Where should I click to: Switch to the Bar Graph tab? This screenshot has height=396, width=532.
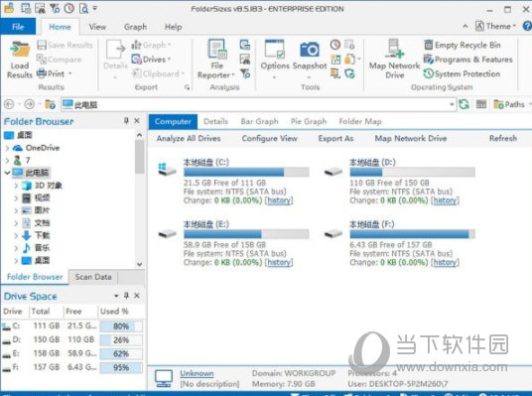point(259,121)
